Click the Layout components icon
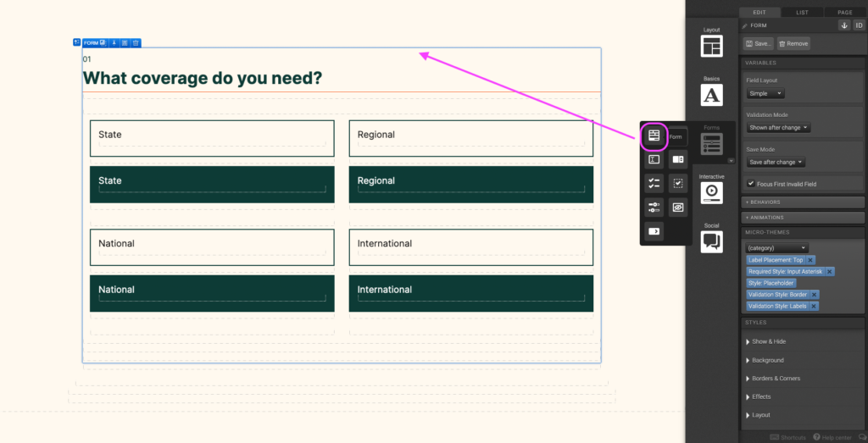The height and width of the screenshot is (443, 868). tap(711, 47)
